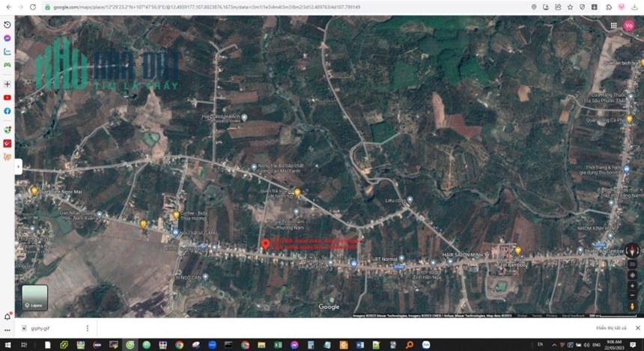Show your current location on map
Viewport: 644px width, 351px height.
632,275
